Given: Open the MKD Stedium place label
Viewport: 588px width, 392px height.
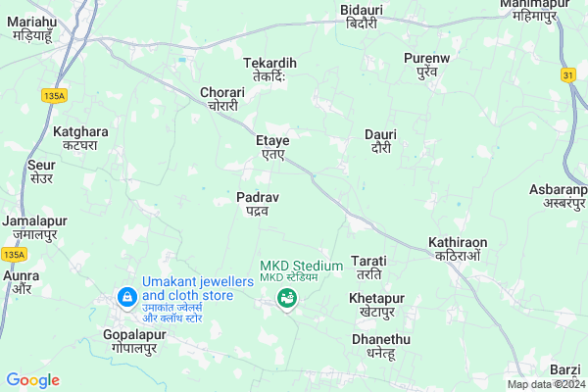Looking at the screenshot, I should pyautogui.click(x=301, y=270).
